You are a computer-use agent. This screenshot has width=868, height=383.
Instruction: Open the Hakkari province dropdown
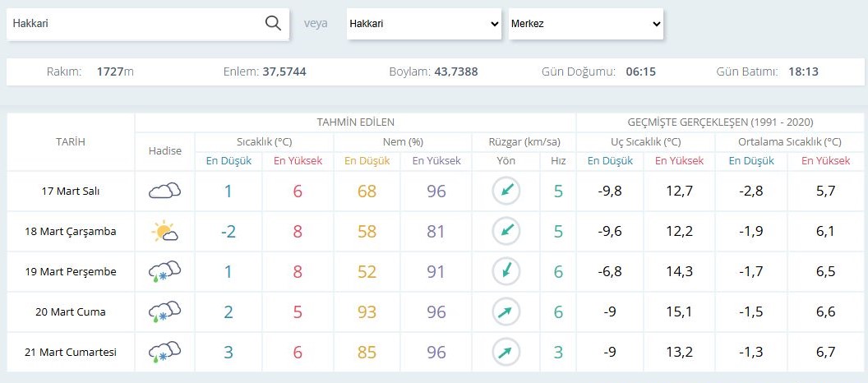(x=423, y=24)
